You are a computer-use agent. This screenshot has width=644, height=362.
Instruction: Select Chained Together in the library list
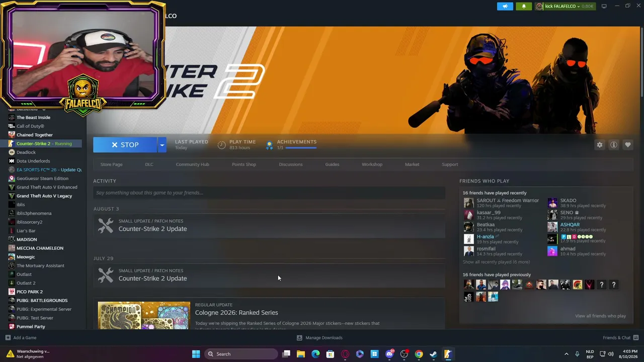pos(35,135)
